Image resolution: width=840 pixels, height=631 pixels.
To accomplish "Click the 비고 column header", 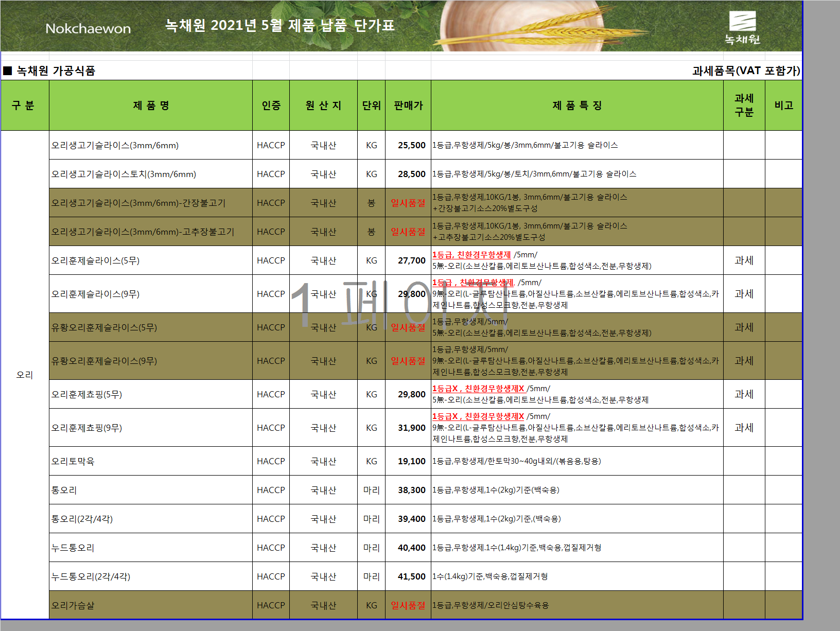I will (x=783, y=106).
